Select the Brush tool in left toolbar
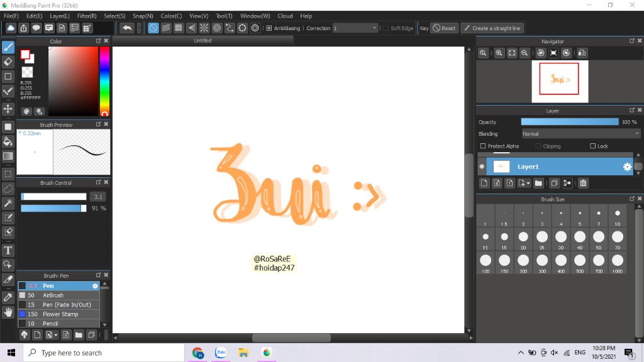This screenshot has width=644, height=362. 8,47
